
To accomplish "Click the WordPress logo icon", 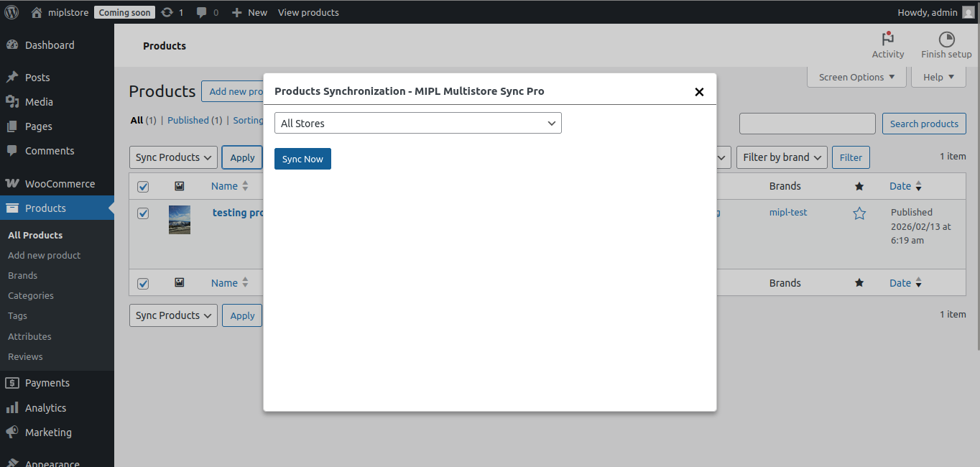I will [x=11, y=12].
